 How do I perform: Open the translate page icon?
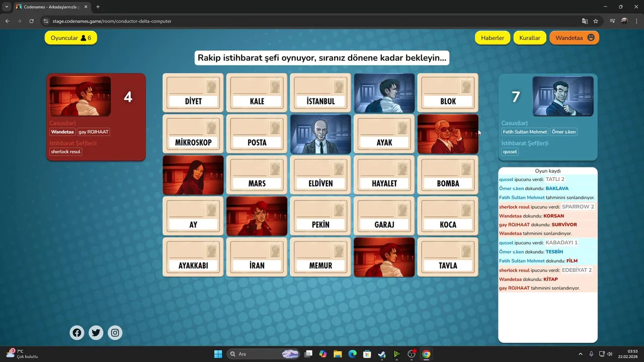[x=585, y=21]
